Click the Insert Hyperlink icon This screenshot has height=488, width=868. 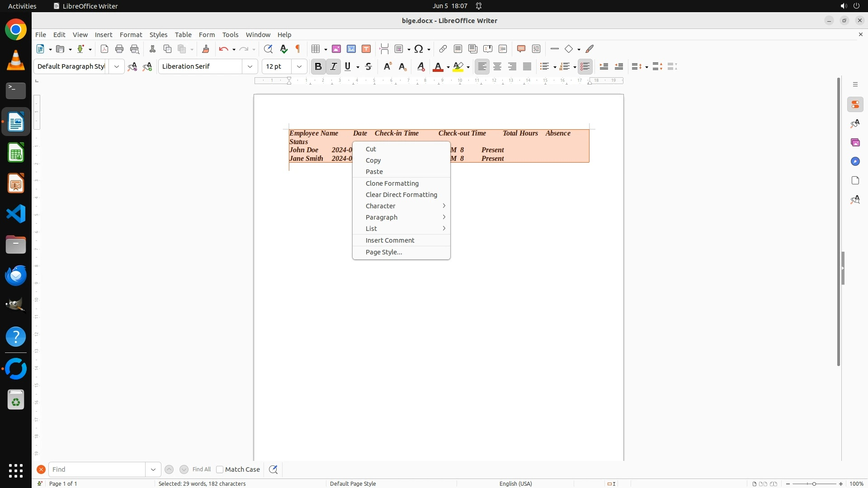coord(443,49)
